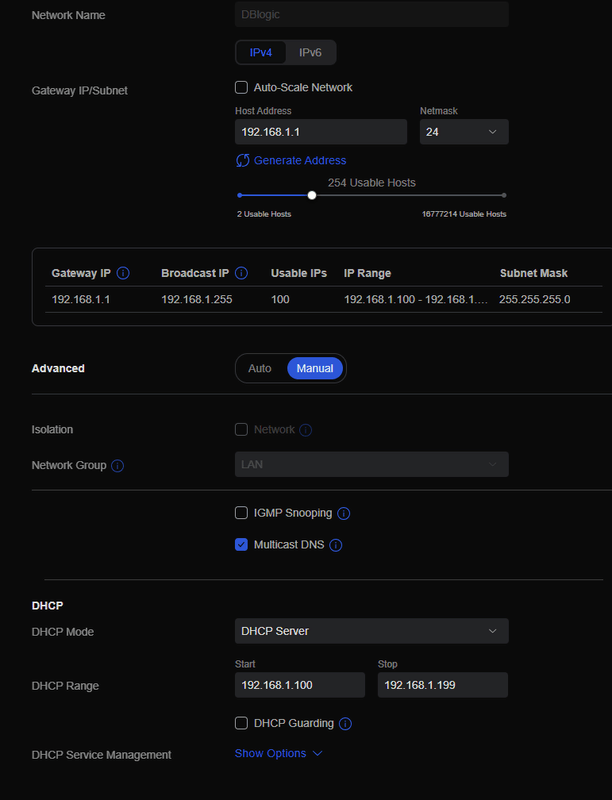The image size is (612, 800).
Task: Select the Auto advanced mode
Action: (x=260, y=368)
